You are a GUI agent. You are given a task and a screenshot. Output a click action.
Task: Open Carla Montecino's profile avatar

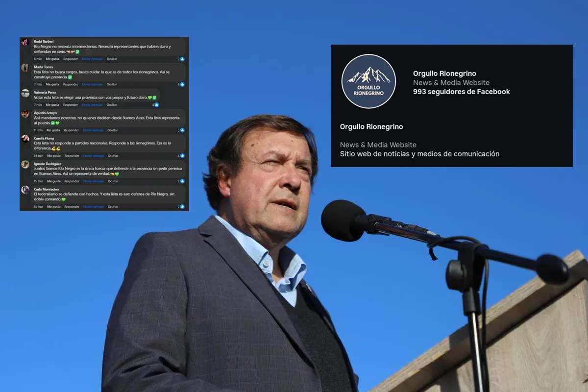[25, 190]
